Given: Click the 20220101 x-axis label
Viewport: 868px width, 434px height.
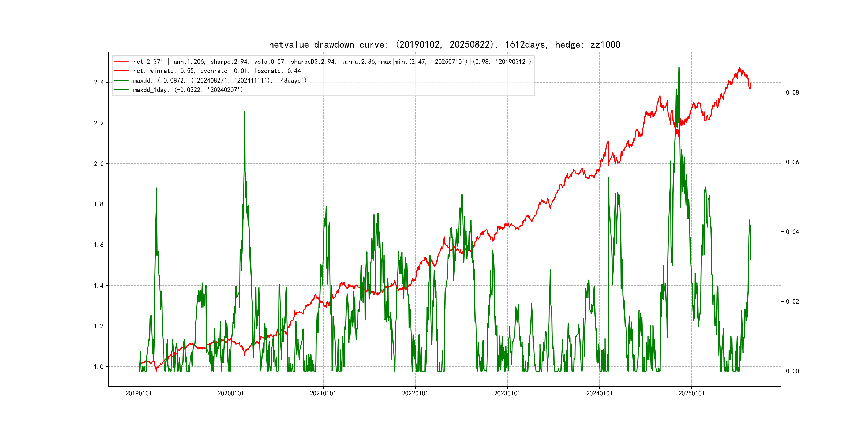Looking at the screenshot, I should [x=415, y=393].
